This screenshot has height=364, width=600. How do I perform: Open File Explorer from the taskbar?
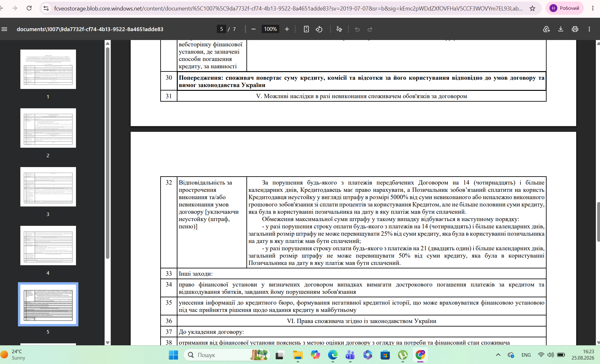pyautogui.click(x=298, y=355)
